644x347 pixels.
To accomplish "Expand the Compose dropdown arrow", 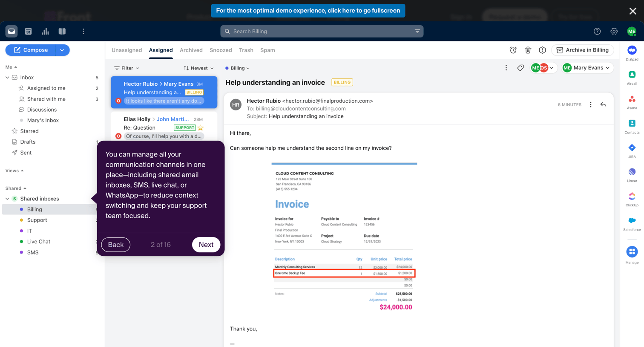I will pyautogui.click(x=62, y=50).
